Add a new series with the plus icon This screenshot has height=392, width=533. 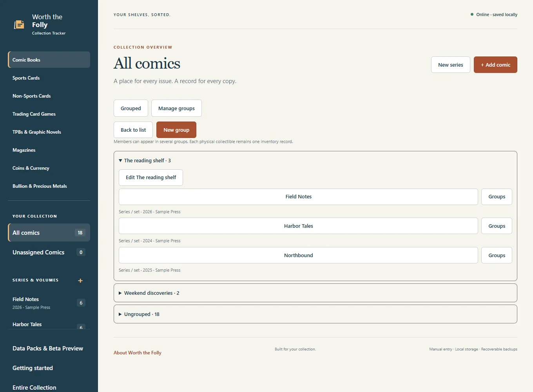(x=80, y=281)
